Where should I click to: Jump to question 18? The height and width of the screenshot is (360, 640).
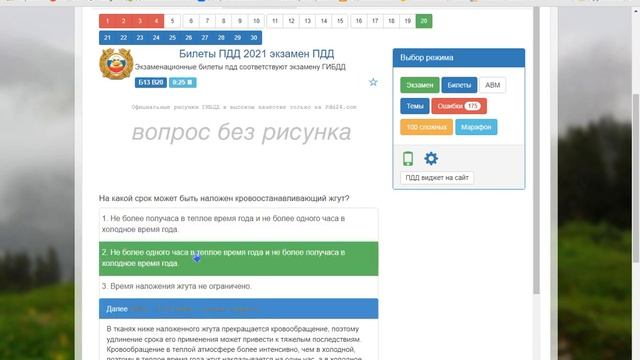391,21
